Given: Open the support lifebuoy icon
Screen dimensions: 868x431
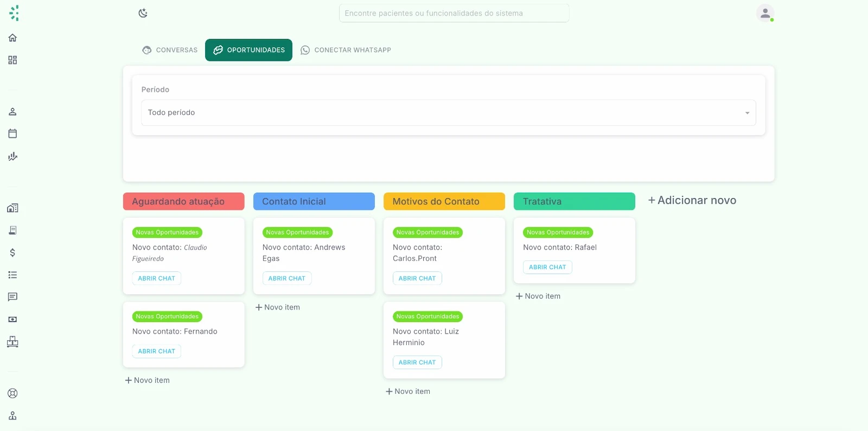Looking at the screenshot, I should 12,394.
